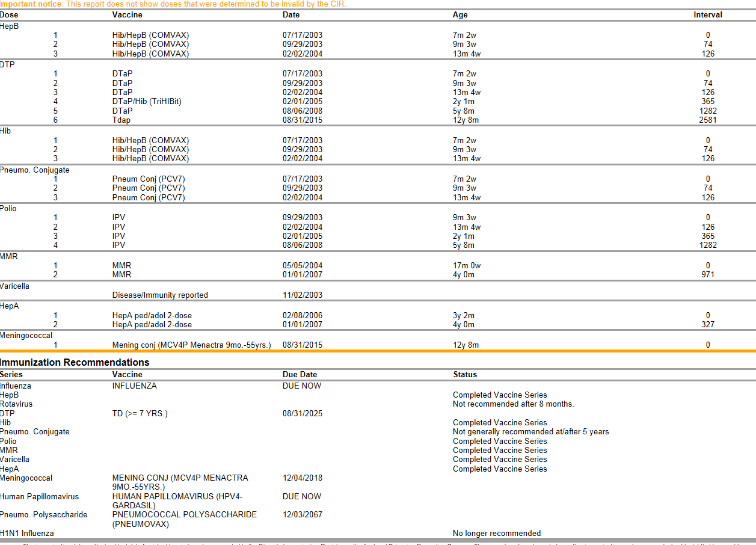Click the age value "17m 0w"
756x545 pixels.
click(x=467, y=266)
